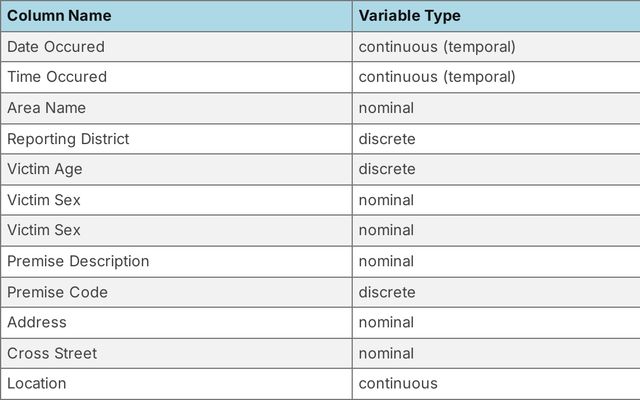Click the Premise Code cell

(57, 292)
